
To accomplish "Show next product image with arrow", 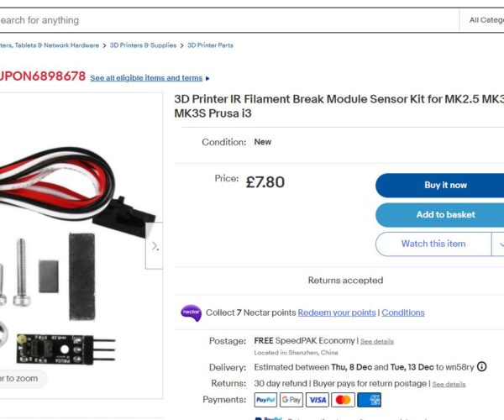I will click(x=155, y=246).
